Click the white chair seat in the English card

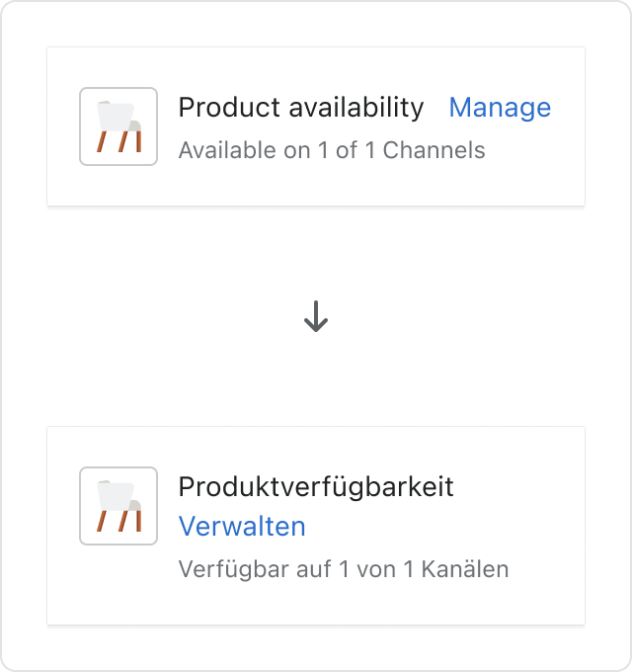pyautogui.click(x=116, y=117)
